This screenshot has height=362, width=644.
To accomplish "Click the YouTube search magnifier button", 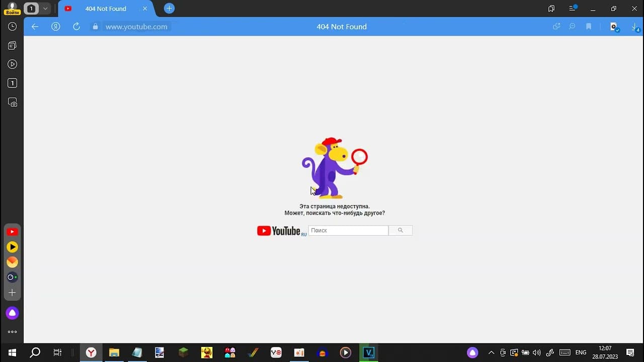I will click(400, 230).
